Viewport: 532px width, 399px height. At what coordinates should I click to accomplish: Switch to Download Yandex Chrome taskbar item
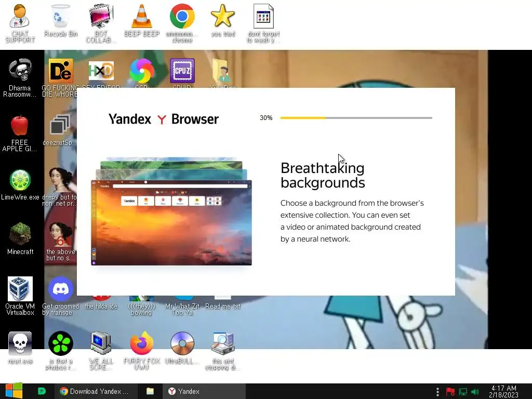(96, 391)
